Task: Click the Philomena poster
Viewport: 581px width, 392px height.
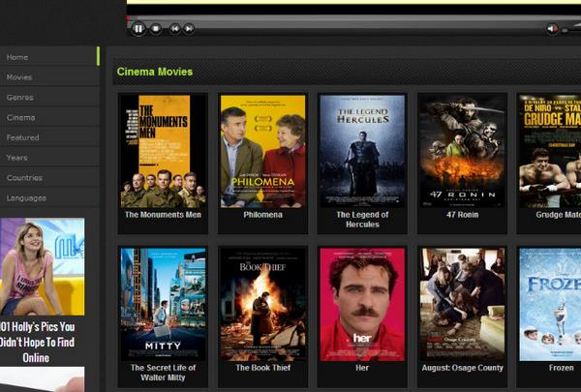Action: 262,151
